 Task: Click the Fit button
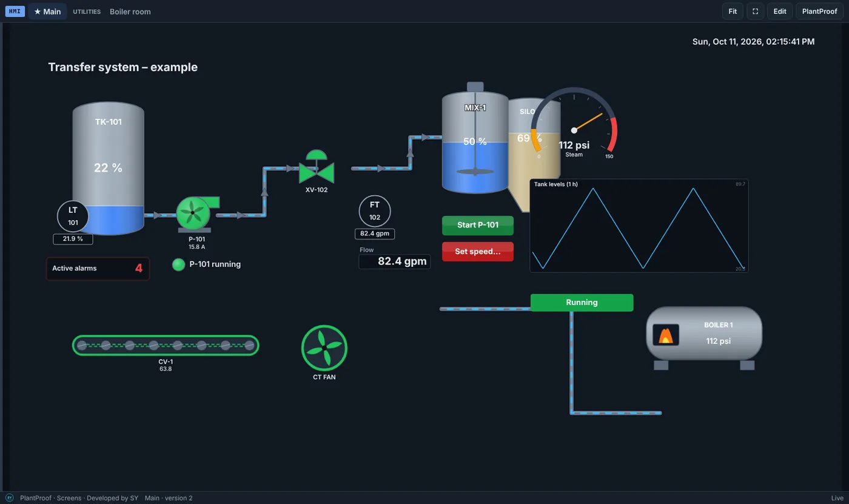pyautogui.click(x=733, y=12)
